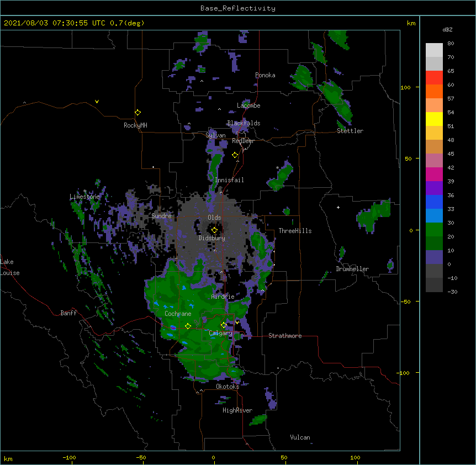The width and height of the screenshot is (476, 465).
Task: Select the Cochrane town label
Action: click(x=178, y=314)
